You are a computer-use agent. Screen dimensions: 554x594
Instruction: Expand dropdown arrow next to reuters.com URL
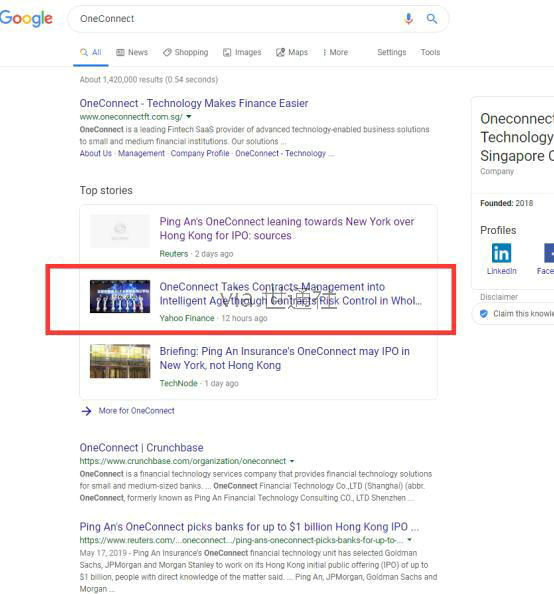point(409,540)
